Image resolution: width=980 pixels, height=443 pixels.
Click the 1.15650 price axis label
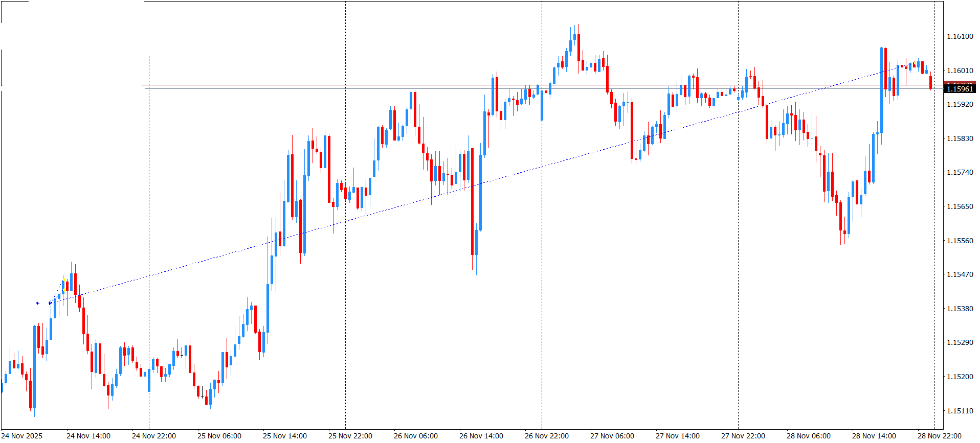click(960, 206)
